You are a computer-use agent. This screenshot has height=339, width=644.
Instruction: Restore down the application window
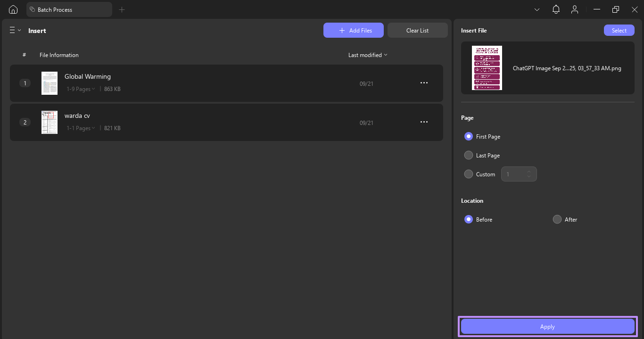(615, 9)
